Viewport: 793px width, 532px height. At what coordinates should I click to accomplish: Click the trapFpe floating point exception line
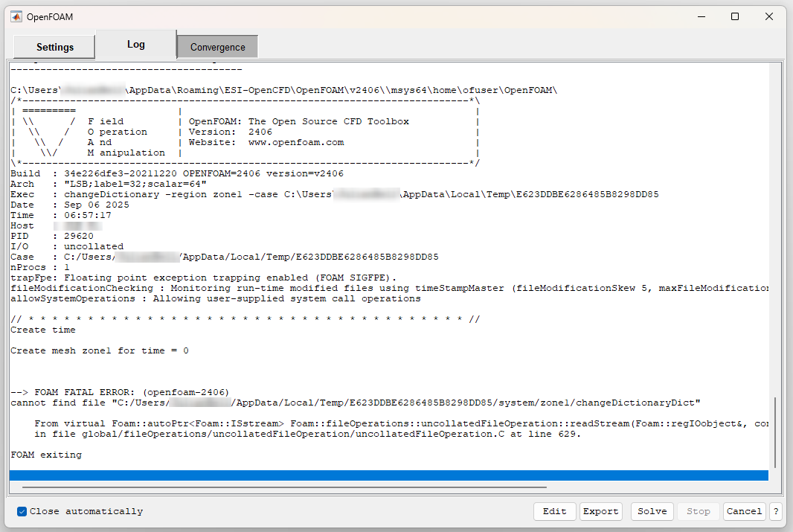[204, 278]
